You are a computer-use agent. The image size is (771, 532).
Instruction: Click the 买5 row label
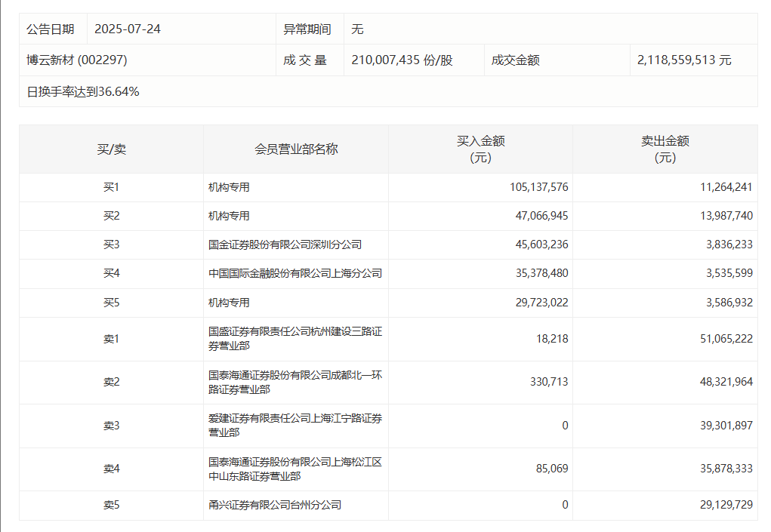tap(111, 303)
